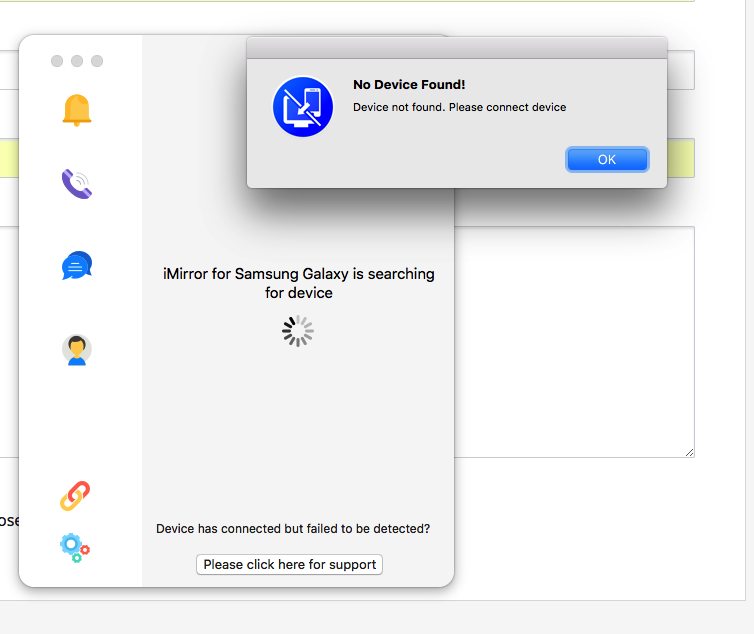This screenshot has height=634, width=754.
Task: Click 'iMirror for Samsung Galaxy is searching' text
Action: pos(299,274)
